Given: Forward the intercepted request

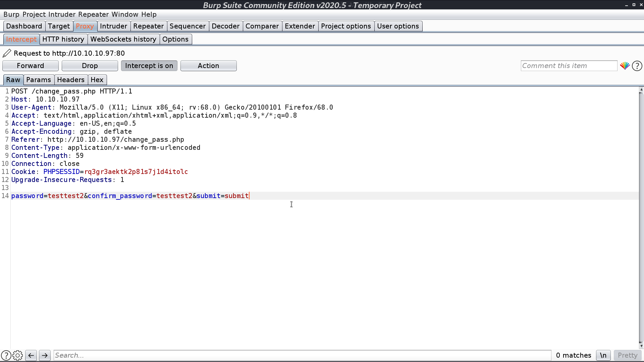Looking at the screenshot, I should pyautogui.click(x=31, y=66).
